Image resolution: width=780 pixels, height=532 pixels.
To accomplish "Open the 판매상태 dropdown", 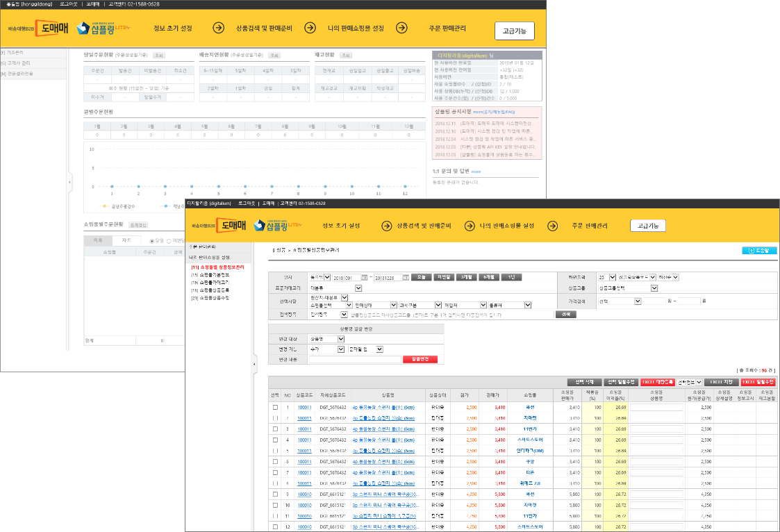I will click(375, 306).
